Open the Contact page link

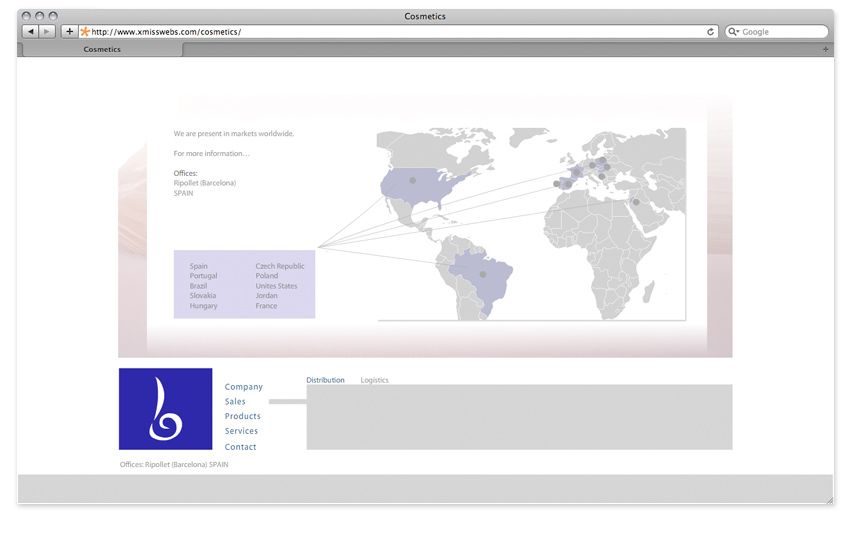[x=241, y=447]
